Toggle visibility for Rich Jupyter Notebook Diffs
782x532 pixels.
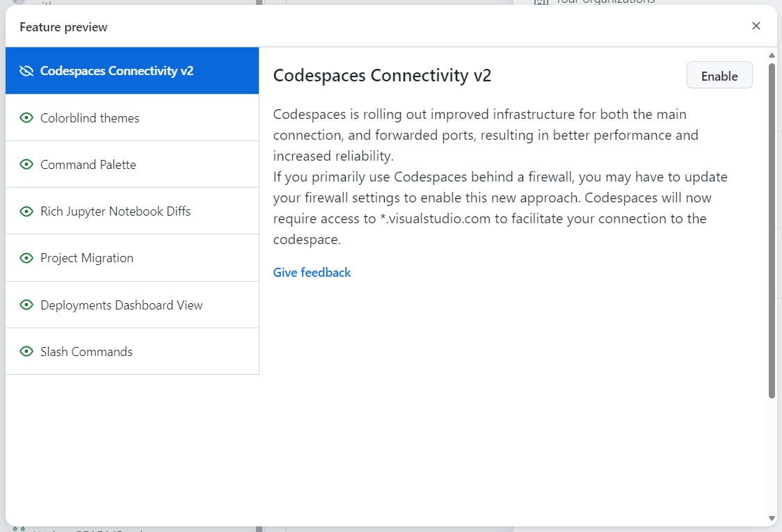[x=26, y=211]
